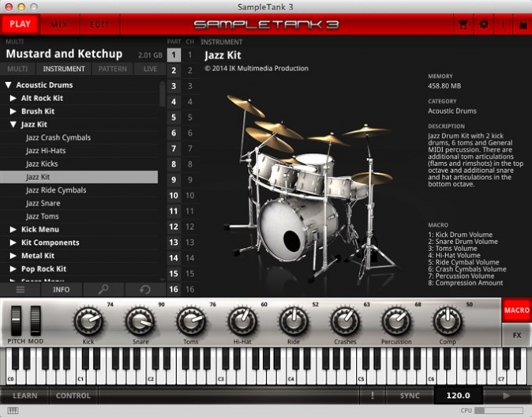Enable MIDI LEARN mode
The width and height of the screenshot is (532, 417).
click(x=24, y=396)
